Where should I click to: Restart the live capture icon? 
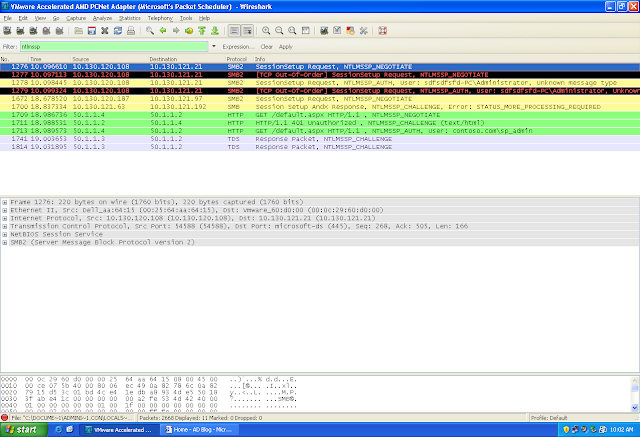(59, 31)
